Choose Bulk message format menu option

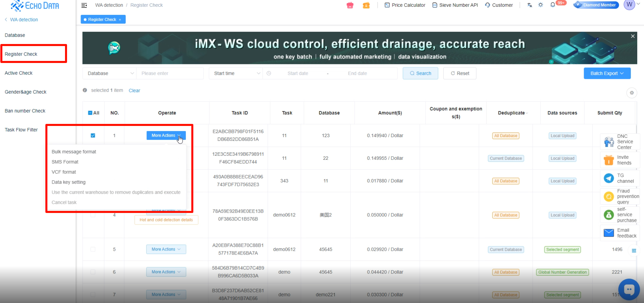coord(74,152)
